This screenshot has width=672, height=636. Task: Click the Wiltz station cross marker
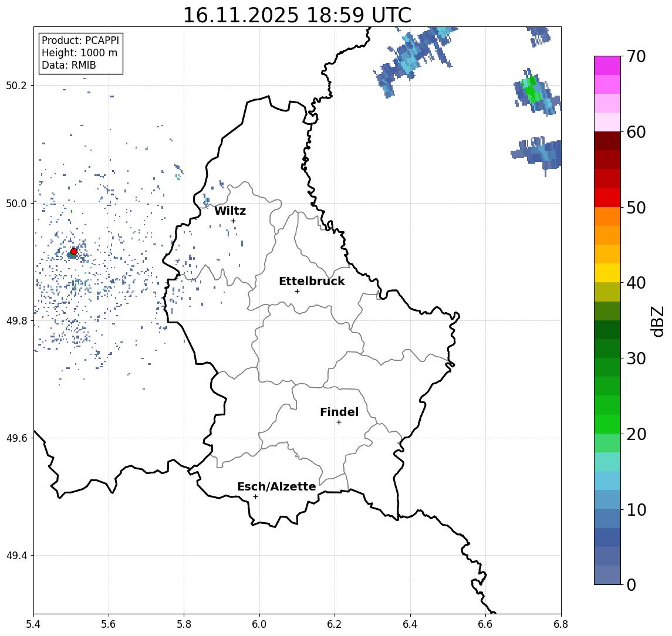[x=233, y=221]
